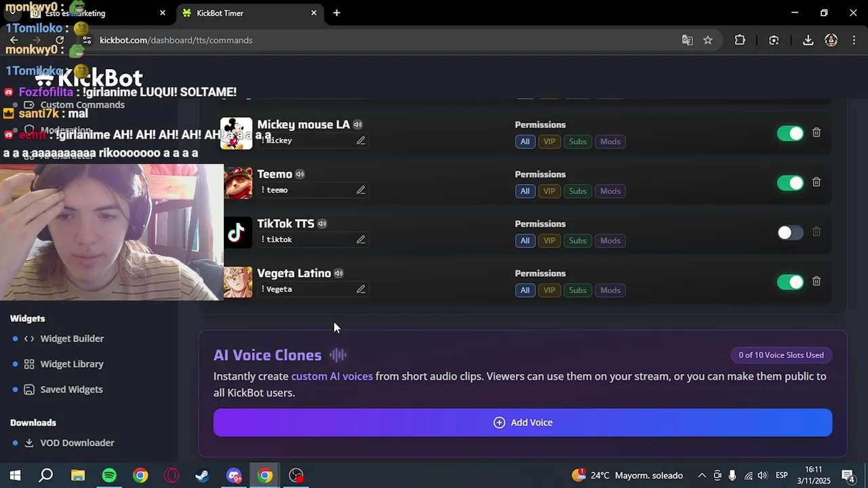
Task: Turn off the Vegeta Latino voice
Action: pyautogui.click(x=790, y=282)
